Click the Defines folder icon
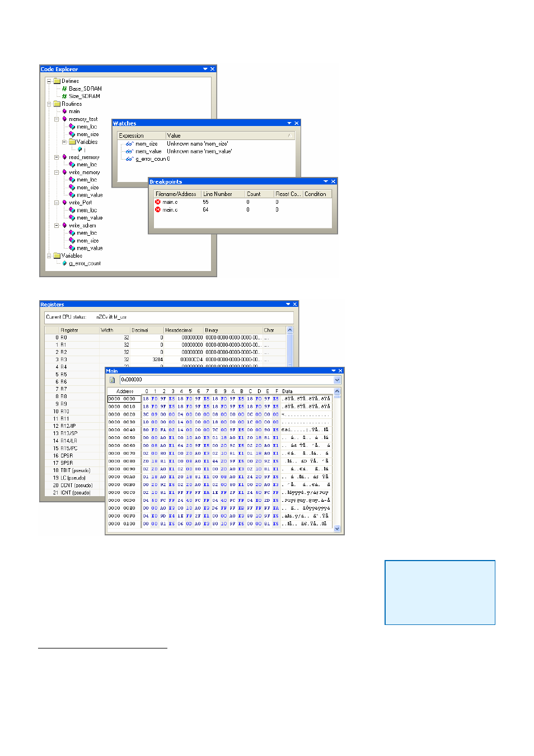 click(57, 81)
